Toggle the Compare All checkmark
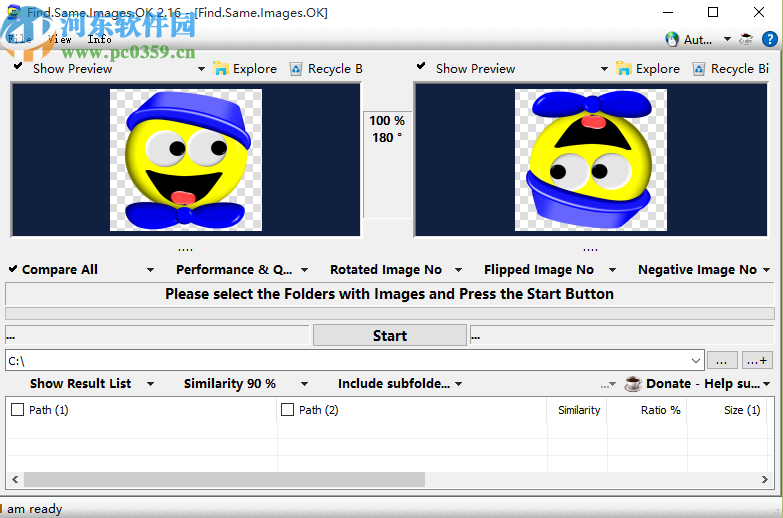Screen dimensions: 783x518 tap(13, 269)
